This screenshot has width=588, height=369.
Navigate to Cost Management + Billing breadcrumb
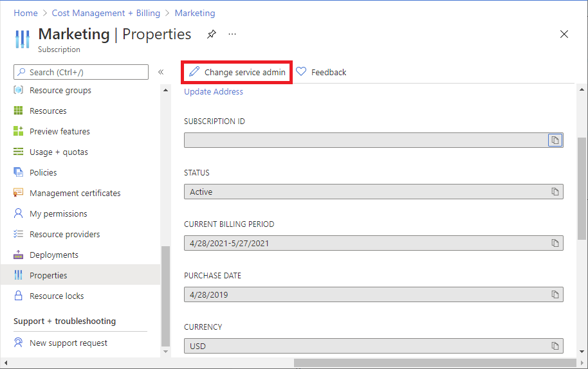[106, 13]
